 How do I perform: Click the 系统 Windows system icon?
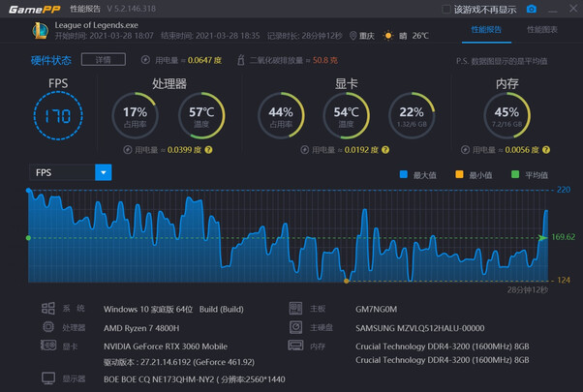pyautogui.click(x=48, y=309)
